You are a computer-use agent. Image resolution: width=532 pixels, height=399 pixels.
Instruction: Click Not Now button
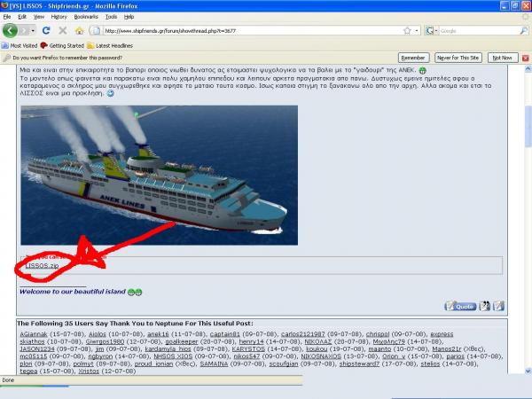tap(503, 58)
